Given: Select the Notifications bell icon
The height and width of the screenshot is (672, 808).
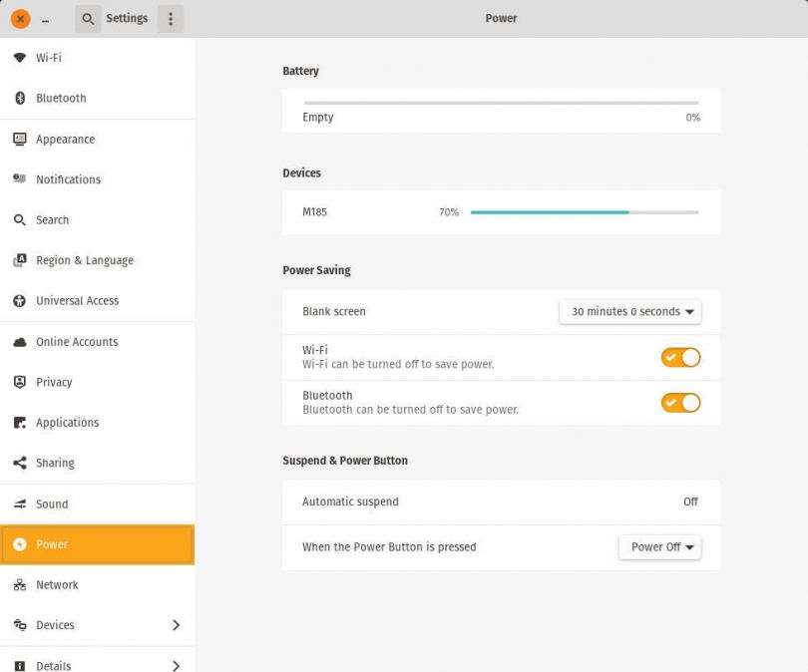Looking at the screenshot, I should (19, 179).
